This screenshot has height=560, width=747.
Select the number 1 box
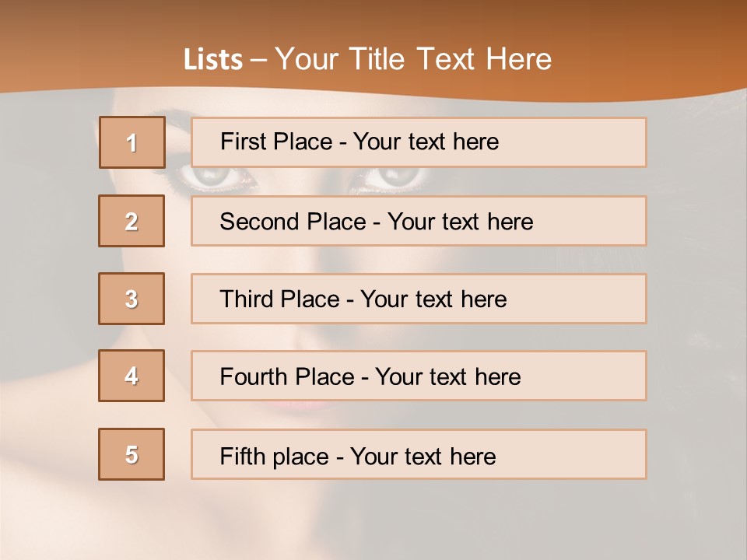pos(132,142)
